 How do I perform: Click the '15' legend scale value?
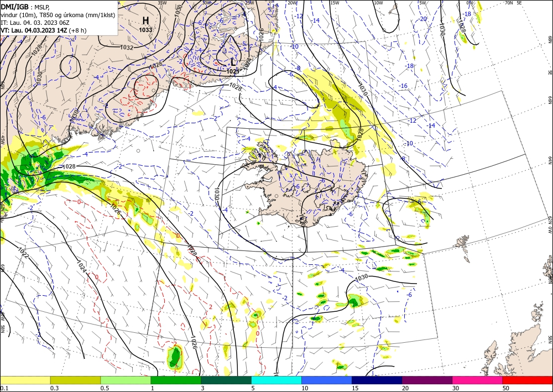(x=355, y=388)
